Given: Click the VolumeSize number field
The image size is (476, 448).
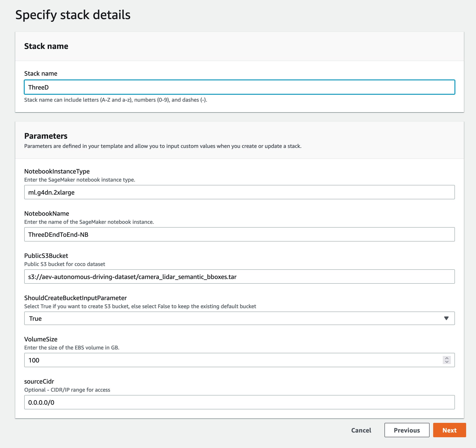Looking at the screenshot, I should click(x=239, y=360).
